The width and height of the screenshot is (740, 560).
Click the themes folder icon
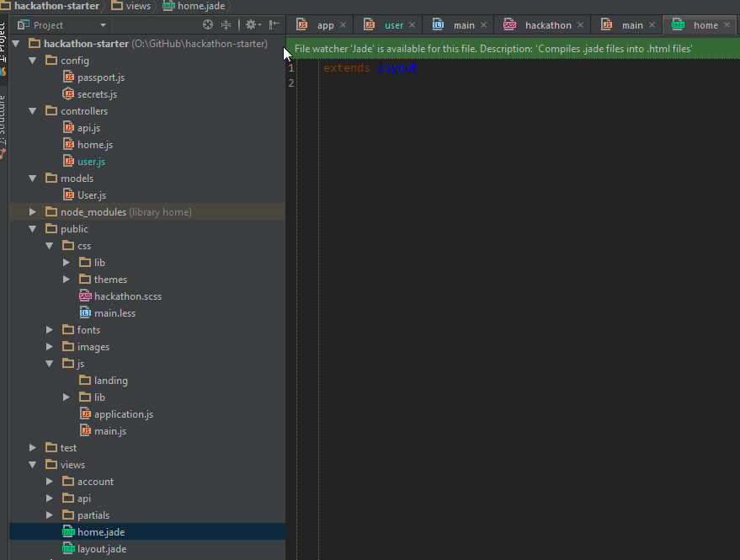click(85, 279)
